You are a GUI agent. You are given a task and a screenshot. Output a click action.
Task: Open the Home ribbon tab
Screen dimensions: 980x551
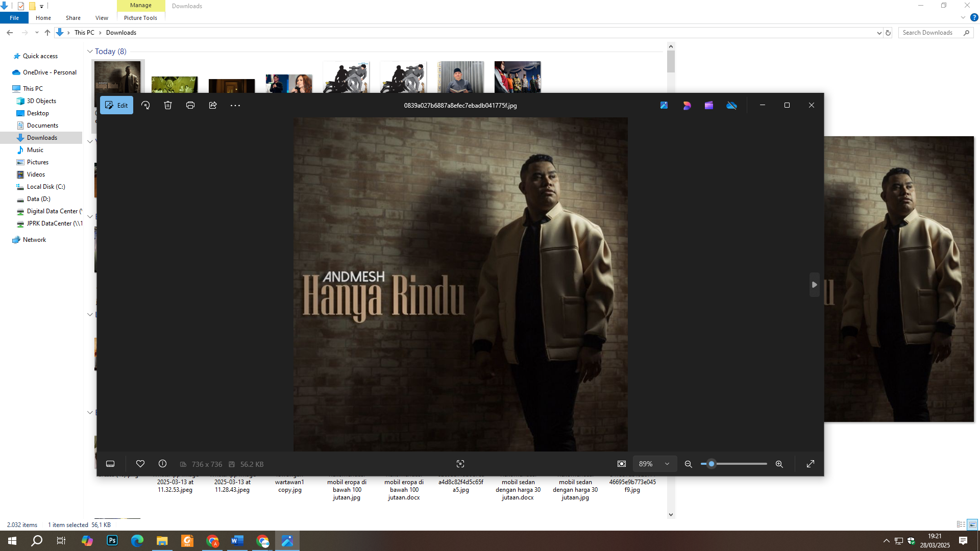tap(43, 18)
